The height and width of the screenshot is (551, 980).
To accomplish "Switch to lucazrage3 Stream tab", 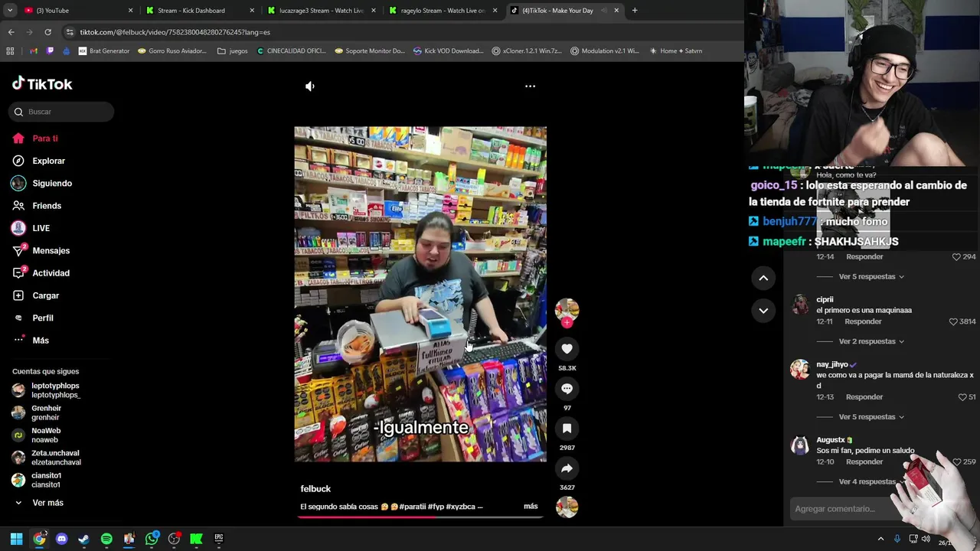I will [322, 11].
